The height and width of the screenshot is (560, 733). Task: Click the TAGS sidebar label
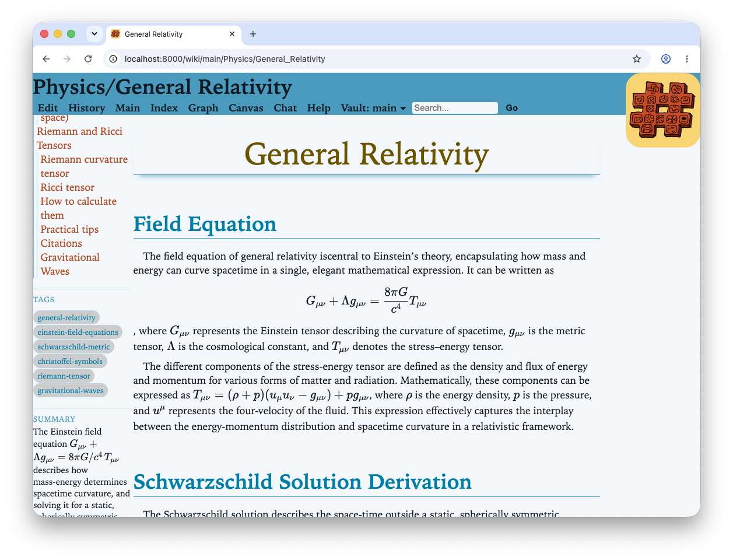tap(44, 299)
